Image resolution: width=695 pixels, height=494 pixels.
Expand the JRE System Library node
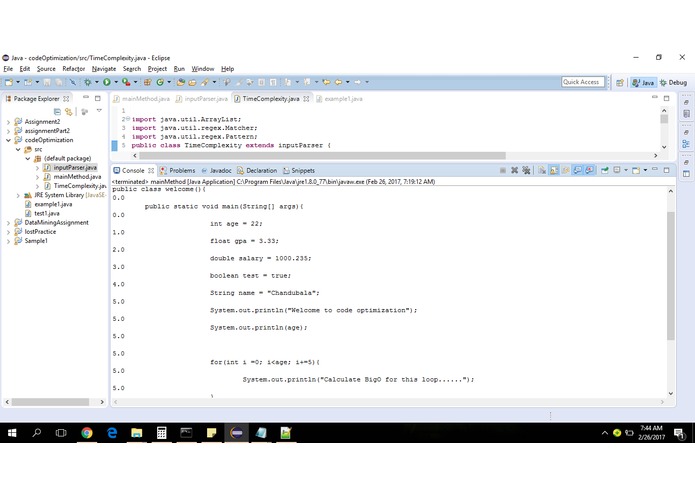[x=18, y=195]
